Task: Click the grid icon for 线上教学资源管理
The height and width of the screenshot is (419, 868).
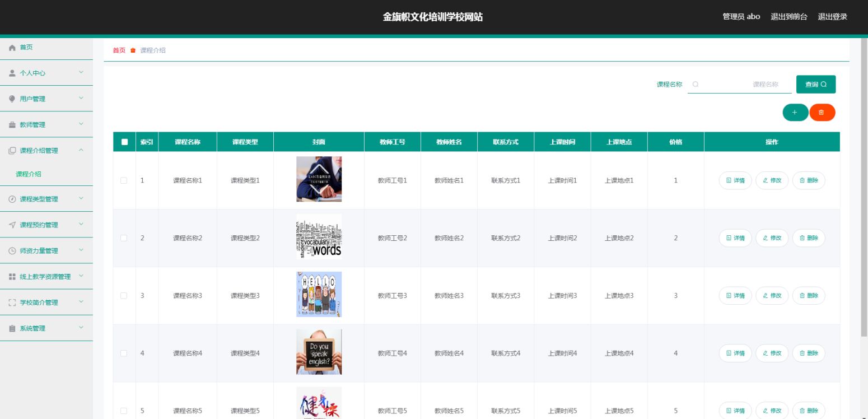Action: (12, 277)
